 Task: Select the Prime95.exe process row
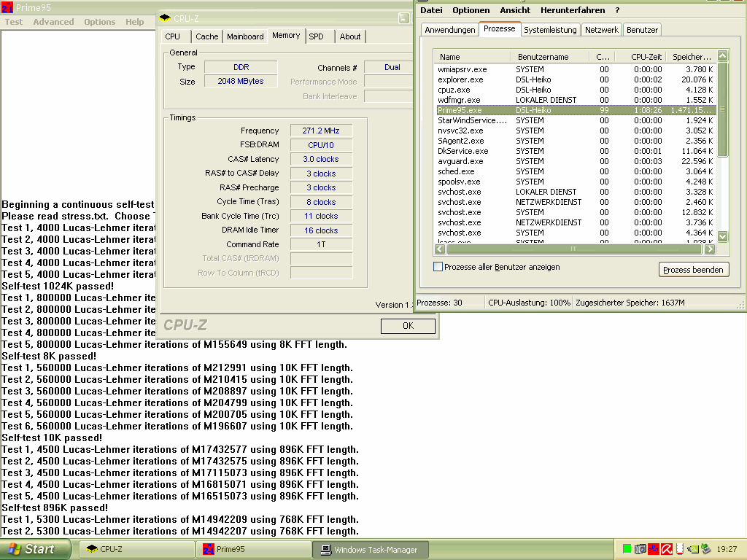click(x=575, y=110)
